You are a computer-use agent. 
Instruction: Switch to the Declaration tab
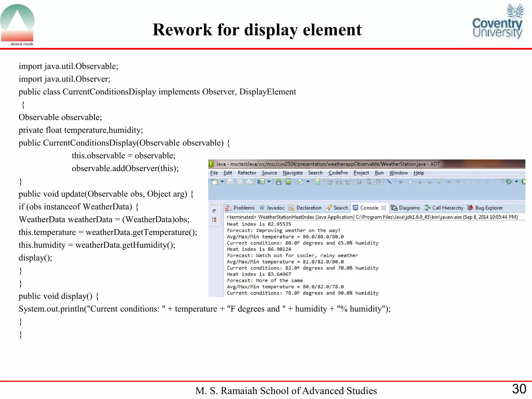(x=305, y=208)
